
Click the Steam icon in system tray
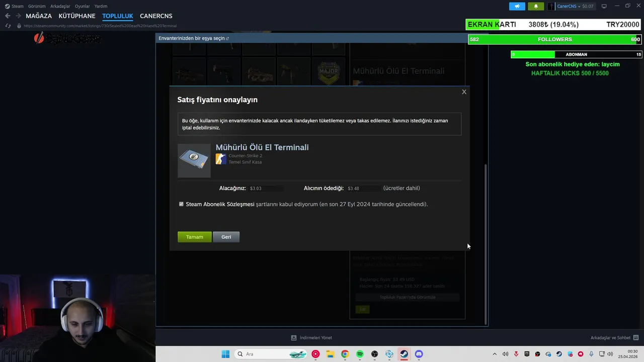tap(559, 354)
